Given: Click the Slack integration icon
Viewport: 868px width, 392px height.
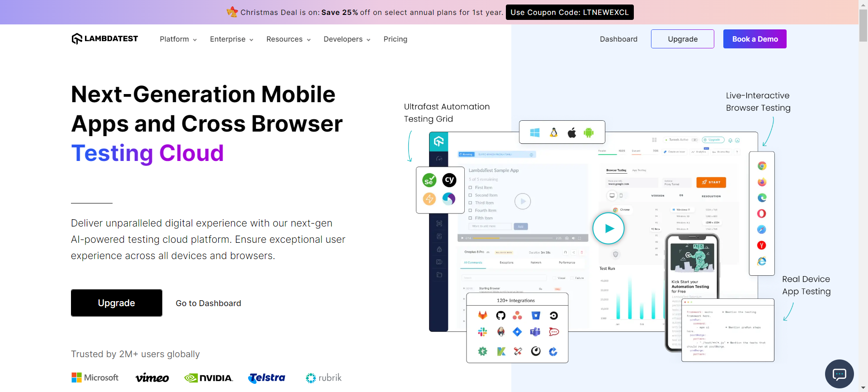Looking at the screenshot, I should (483, 332).
